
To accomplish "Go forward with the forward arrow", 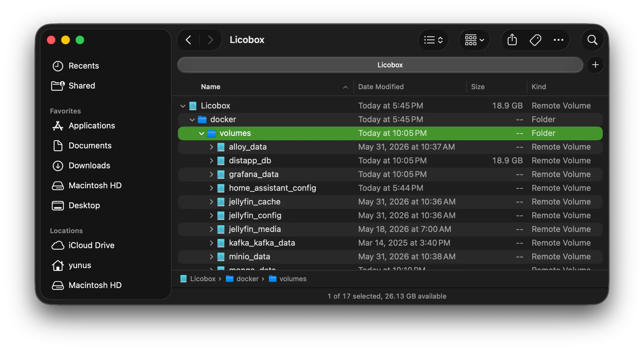I will click(210, 40).
